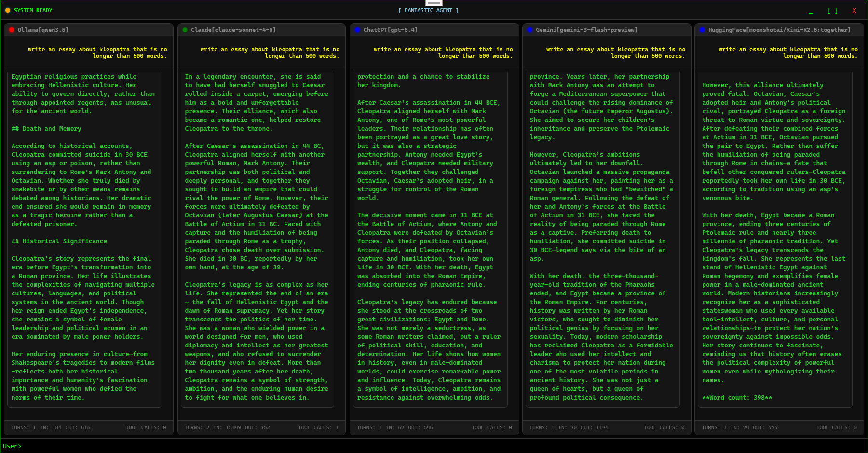Click OUT: 1174 in the Gemini footer
Image resolution: width=868 pixels, height=453 pixels.
(x=595, y=427)
